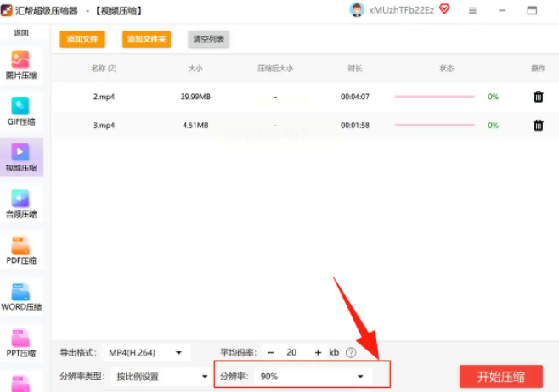This screenshot has width=559, height=392.
Task: Click the 0% status of 3.mp4
Action: pyautogui.click(x=493, y=125)
